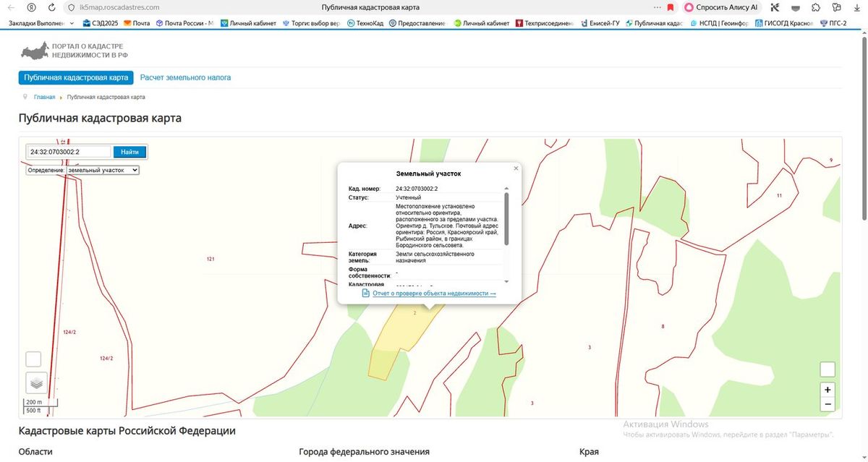Open the Yandex home button in toolbar

coord(31,7)
